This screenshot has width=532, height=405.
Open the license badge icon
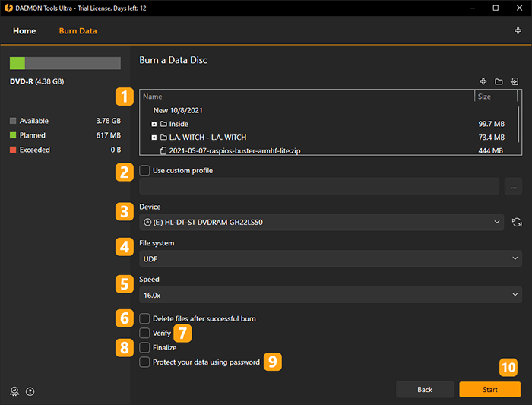pos(14,391)
